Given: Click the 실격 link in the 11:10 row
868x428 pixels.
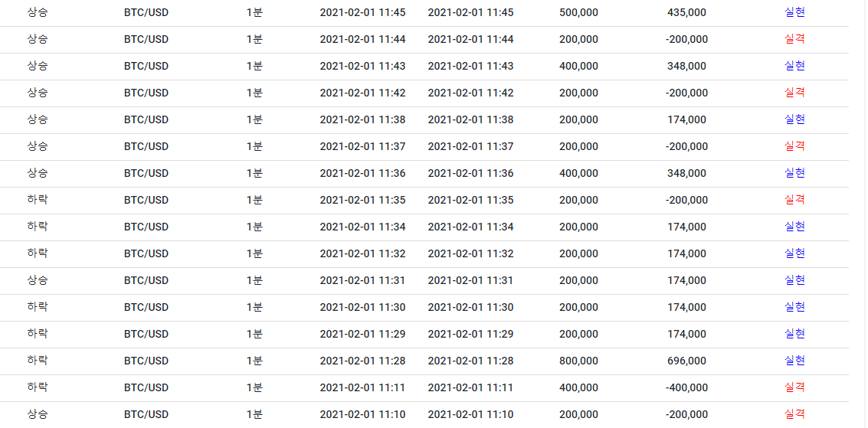Looking at the screenshot, I should 794,414.
